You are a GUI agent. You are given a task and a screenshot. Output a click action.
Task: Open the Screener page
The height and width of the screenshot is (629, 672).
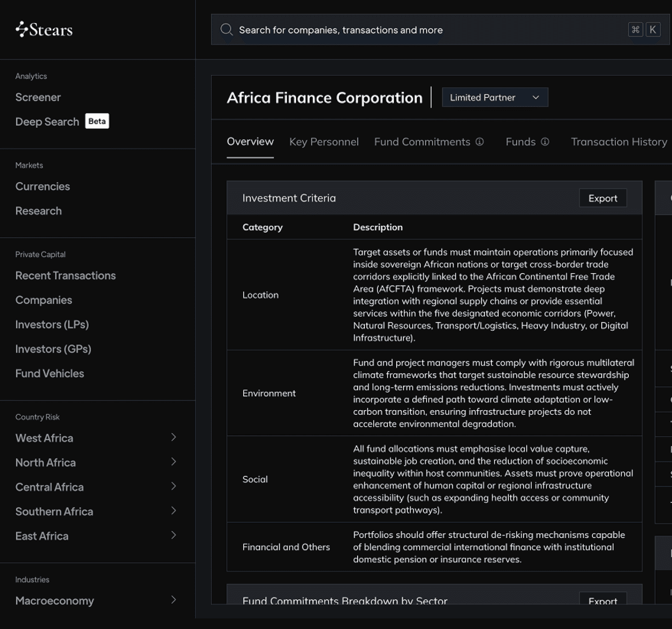pyautogui.click(x=38, y=97)
